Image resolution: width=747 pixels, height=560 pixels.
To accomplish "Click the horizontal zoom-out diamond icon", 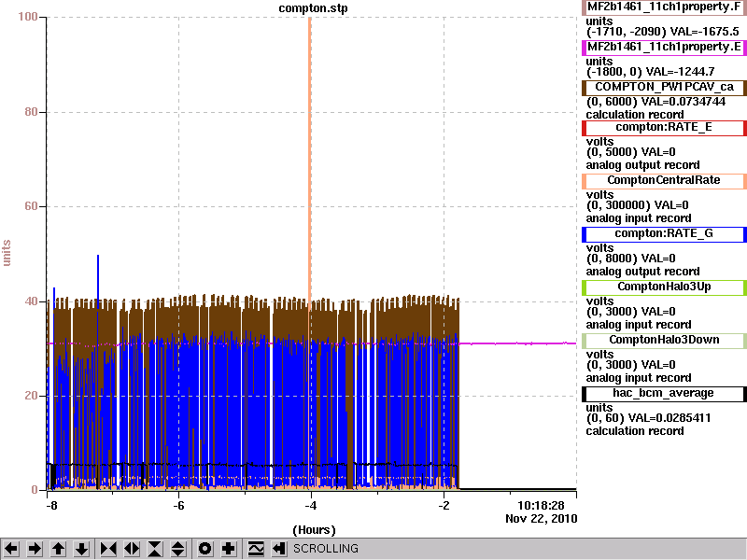I will (x=132, y=549).
